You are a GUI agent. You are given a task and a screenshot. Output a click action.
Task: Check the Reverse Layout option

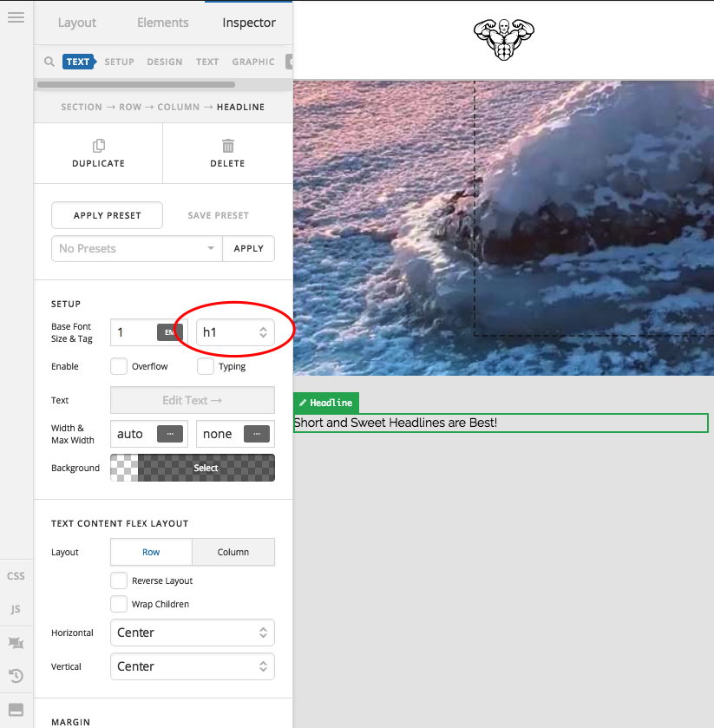point(119,580)
